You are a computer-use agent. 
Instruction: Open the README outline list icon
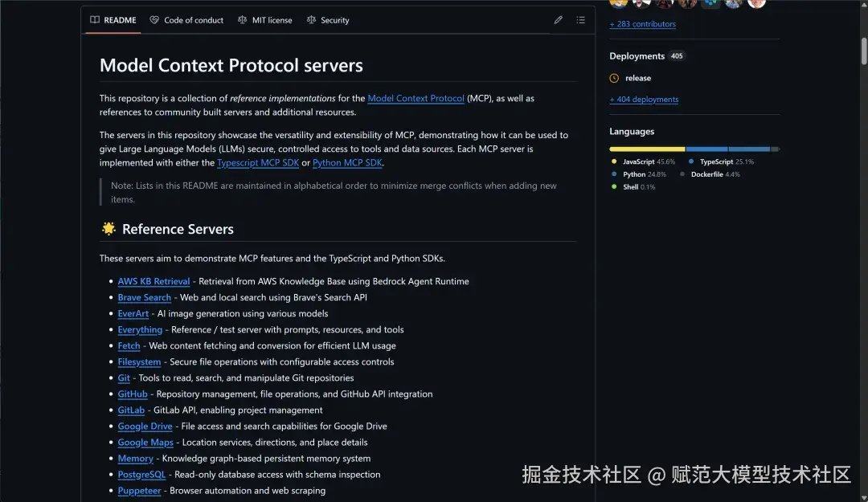[580, 20]
